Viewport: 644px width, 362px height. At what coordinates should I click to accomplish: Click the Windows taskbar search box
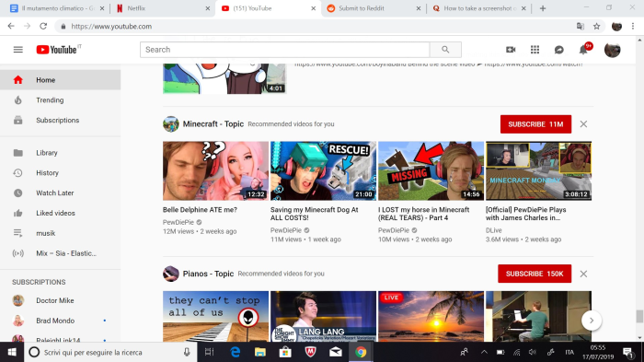(111, 352)
